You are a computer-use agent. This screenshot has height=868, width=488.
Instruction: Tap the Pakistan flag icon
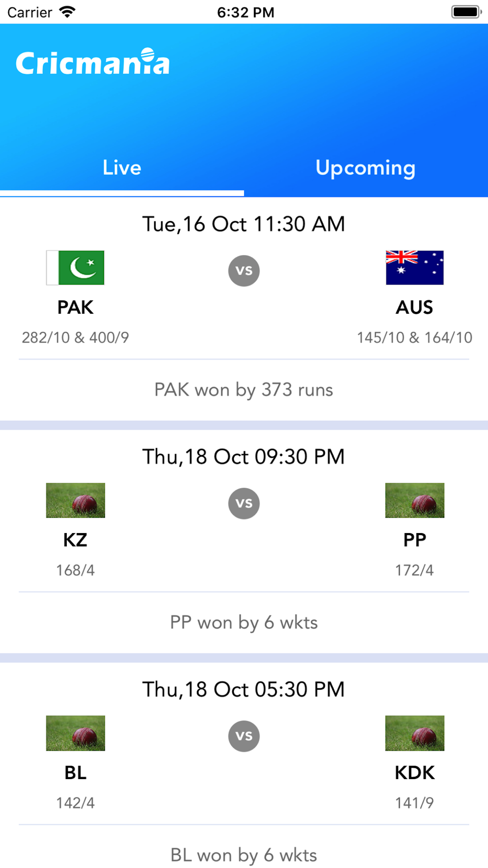tap(75, 268)
